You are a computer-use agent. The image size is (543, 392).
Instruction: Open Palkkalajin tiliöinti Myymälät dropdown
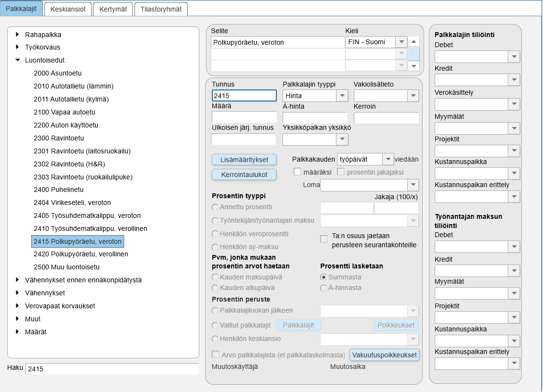[514, 128]
